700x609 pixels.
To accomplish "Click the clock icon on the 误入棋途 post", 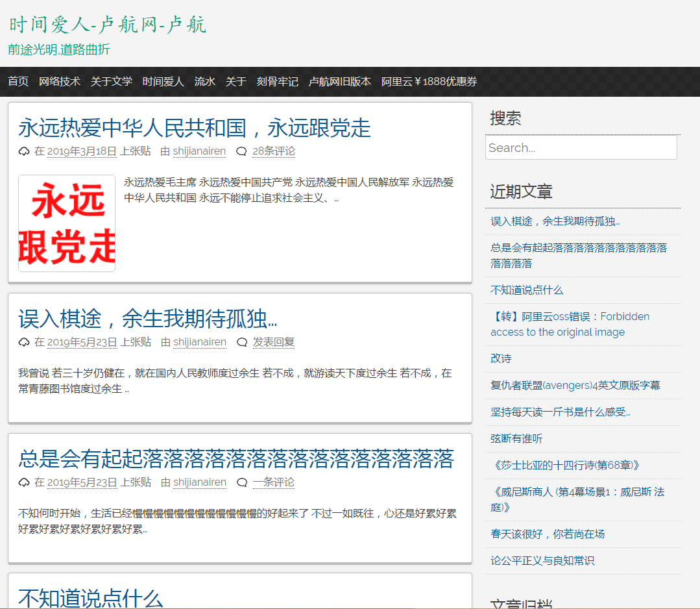I will click(23, 342).
